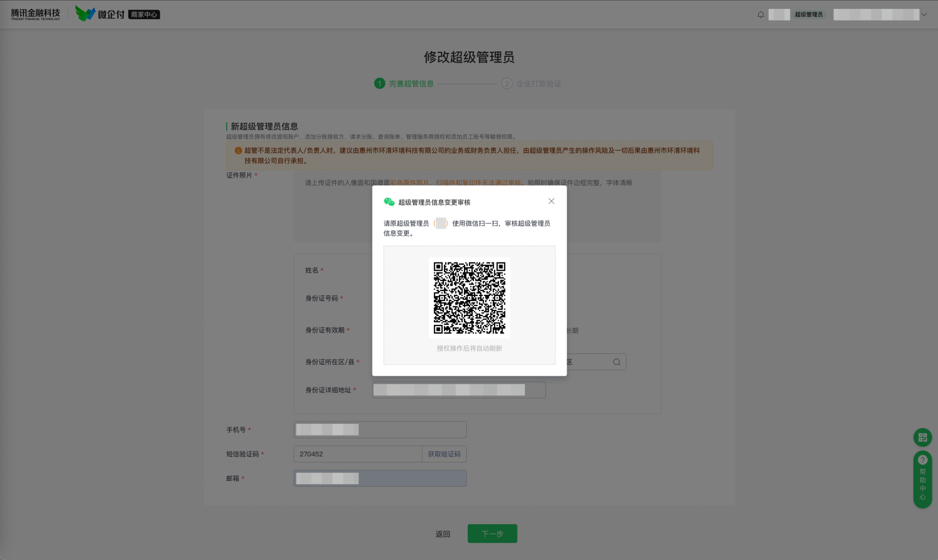938x560 pixels.
Task: Click the 腾讯金融科技 logo
Action: pos(36,14)
